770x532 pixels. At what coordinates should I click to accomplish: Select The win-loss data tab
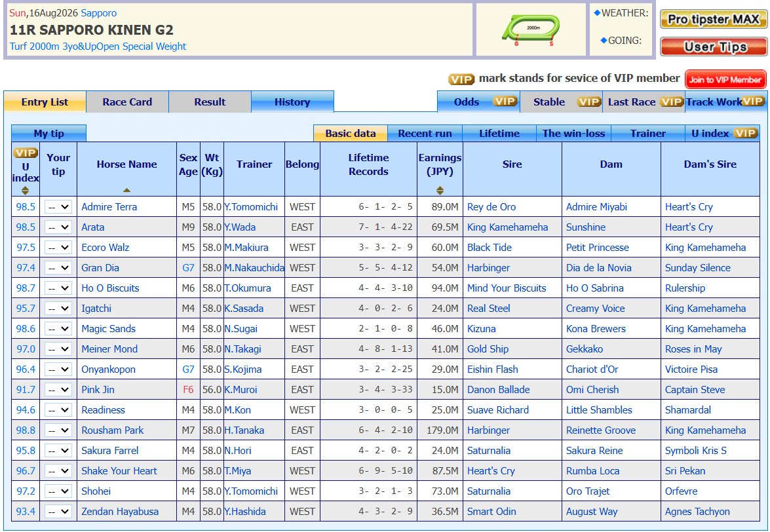pos(573,133)
